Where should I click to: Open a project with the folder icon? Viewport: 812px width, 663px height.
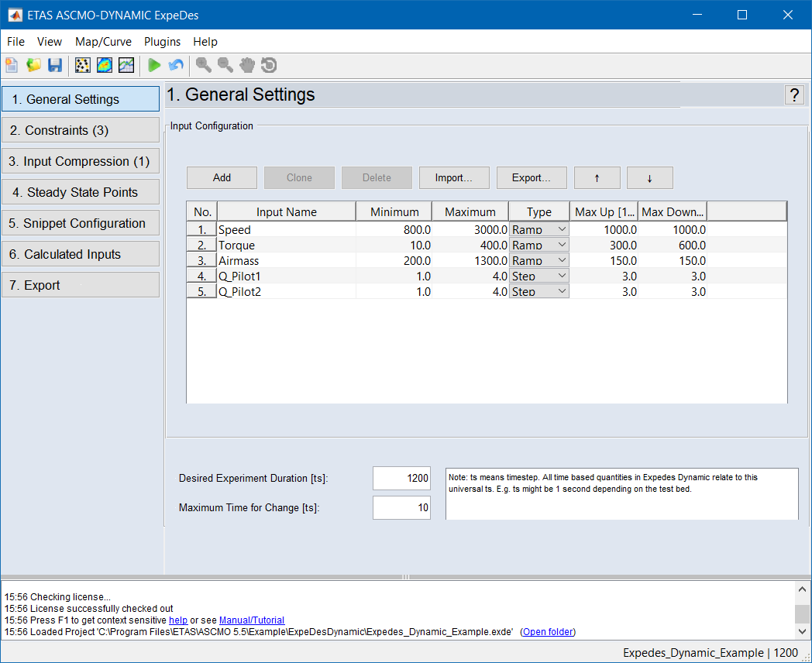(33, 66)
